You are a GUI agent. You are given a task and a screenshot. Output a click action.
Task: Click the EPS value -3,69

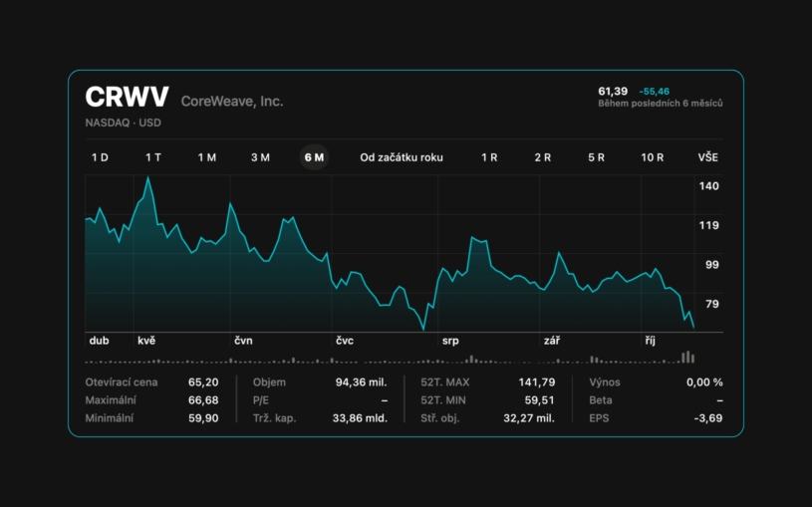(x=708, y=418)
